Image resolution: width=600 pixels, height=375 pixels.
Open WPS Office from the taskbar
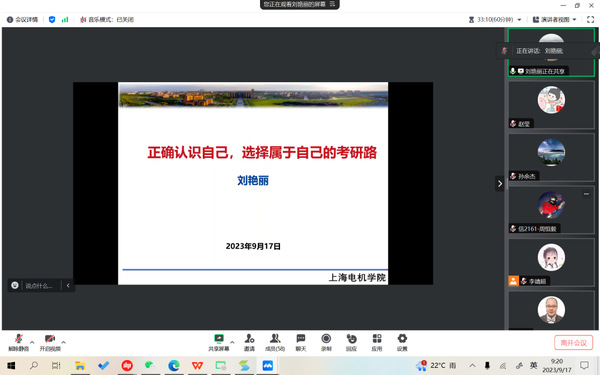[x=197, y=365]
